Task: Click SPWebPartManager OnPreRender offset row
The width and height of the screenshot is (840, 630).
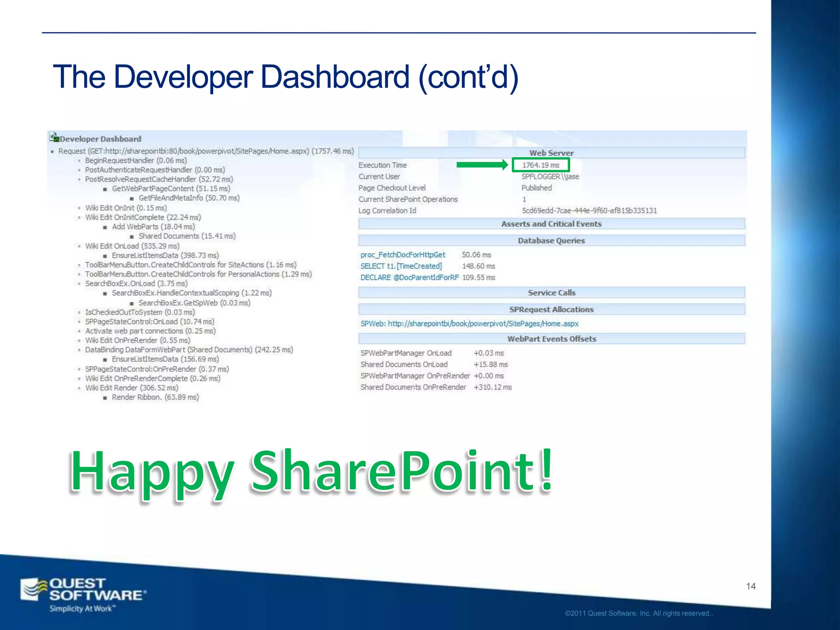Action: 432,376
